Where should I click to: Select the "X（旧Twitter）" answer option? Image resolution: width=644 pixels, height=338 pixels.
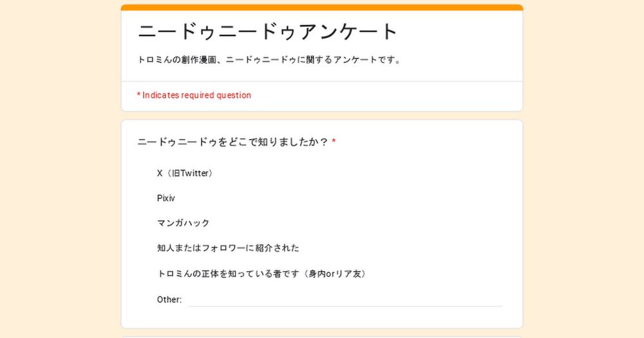click(x=185, y=173)
